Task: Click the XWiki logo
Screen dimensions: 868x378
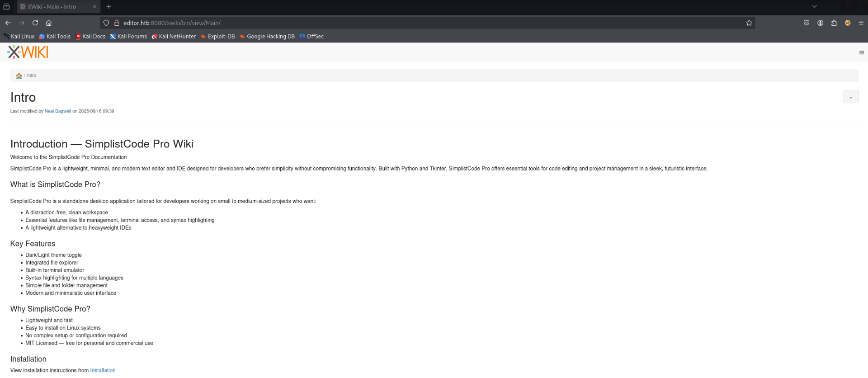Action: pyautogui.click(x=28, y=52)
